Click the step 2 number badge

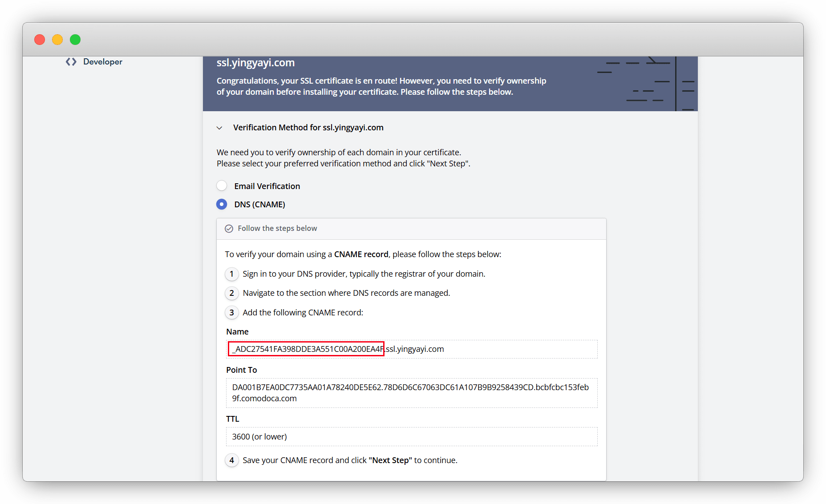(231, 293)
